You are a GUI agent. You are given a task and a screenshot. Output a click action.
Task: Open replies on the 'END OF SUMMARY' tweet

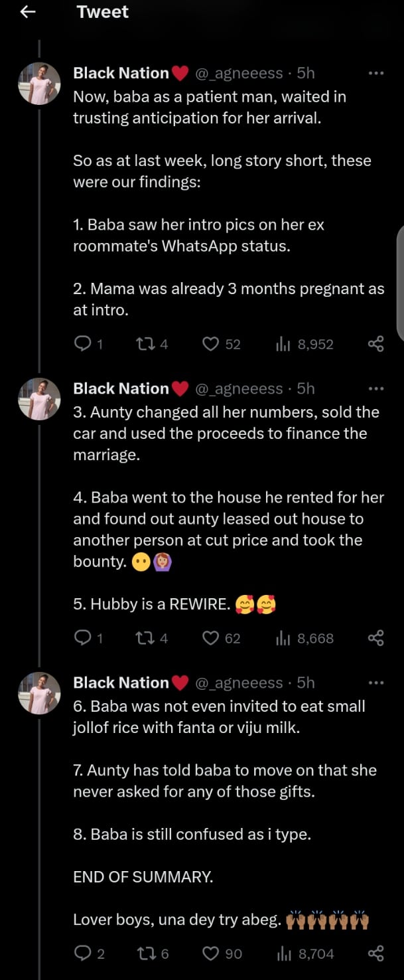coord(82,953)
